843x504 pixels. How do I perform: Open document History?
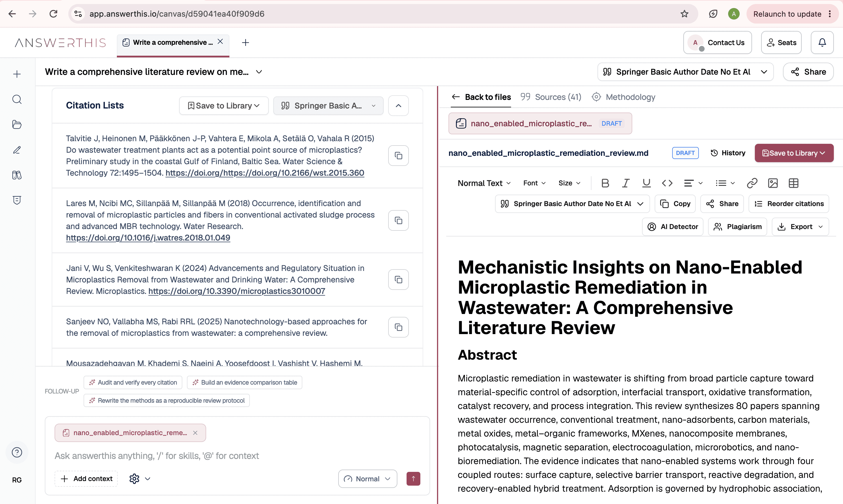tap(728, 153)
